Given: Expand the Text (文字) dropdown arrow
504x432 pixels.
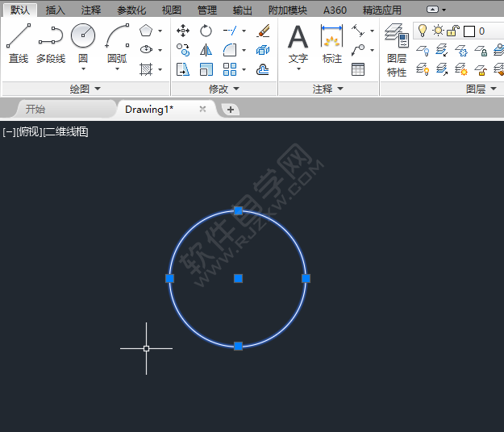Looking at the screenshot, I should point(298,69).
